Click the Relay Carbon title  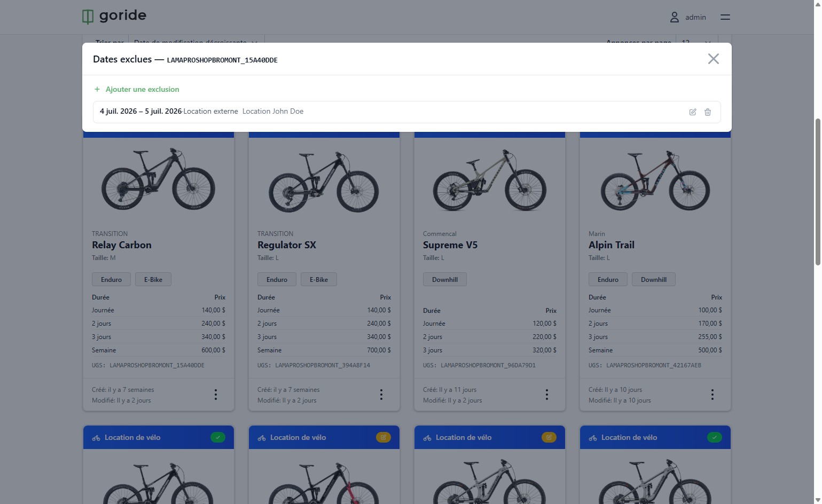point(122,245)
